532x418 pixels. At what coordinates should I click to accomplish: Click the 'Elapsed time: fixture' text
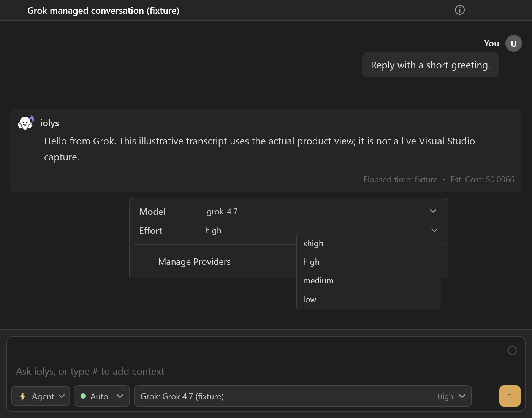(401, 179)
